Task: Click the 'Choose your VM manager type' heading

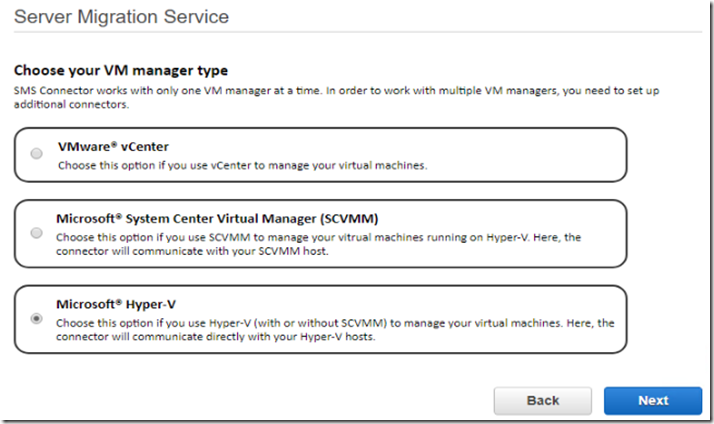Action: [121, 71]
